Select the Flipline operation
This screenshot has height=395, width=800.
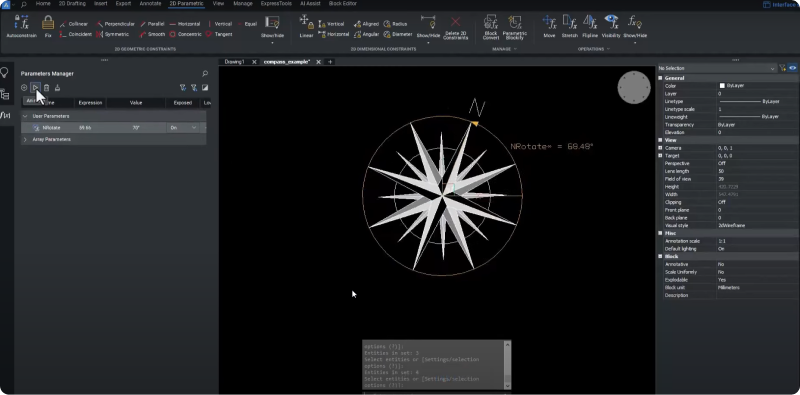pos(590,27)
